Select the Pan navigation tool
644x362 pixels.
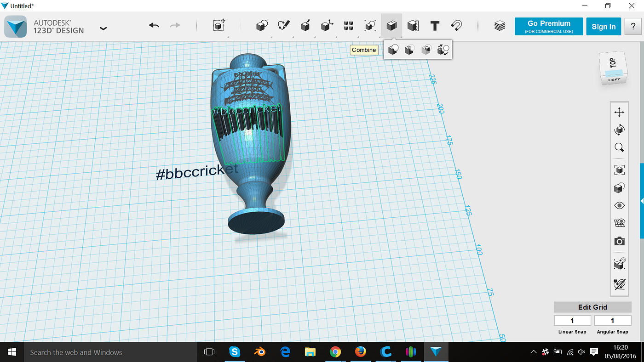(x=619, y=112)
